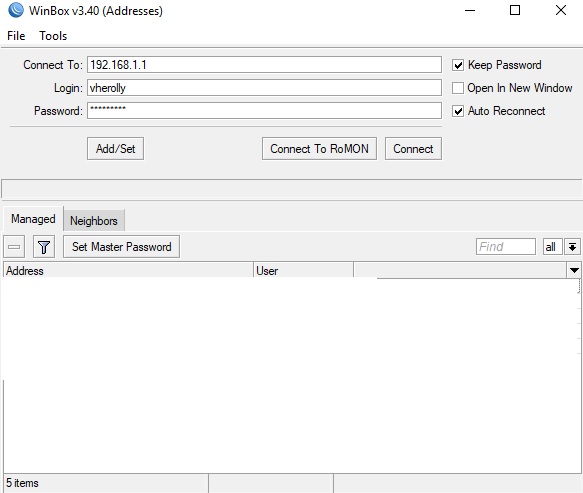This screenshot has height=493, width=583.
Task: Open the 'all' filter dropdown arrow
Action: (572, 246)
